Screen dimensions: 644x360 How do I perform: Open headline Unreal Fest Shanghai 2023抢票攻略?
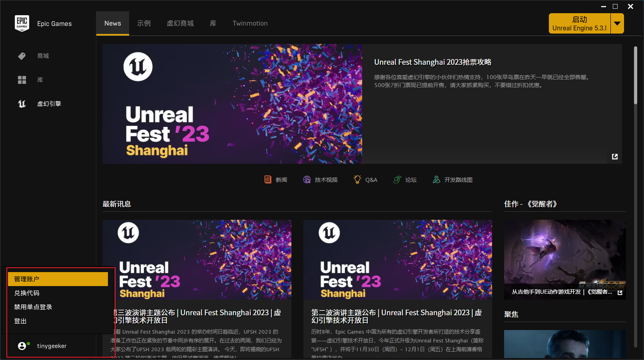pos(433,62)
